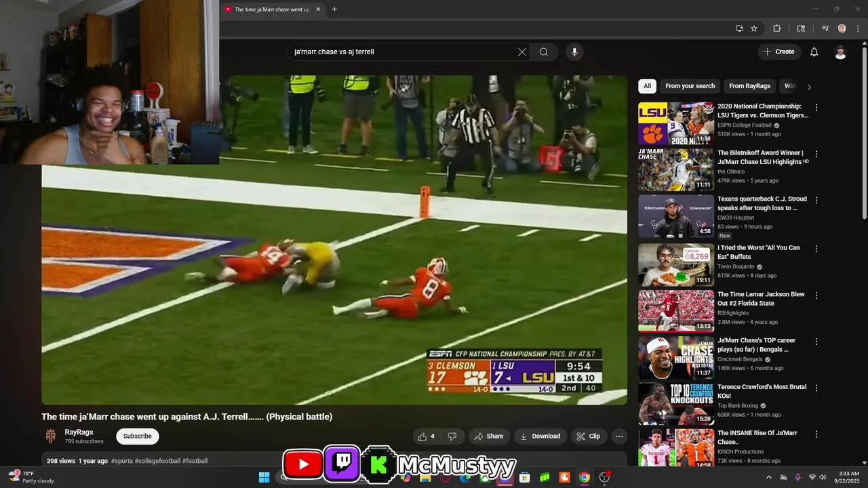Clear the YouTube search box text
Screen dimensions: 868x488
click(x=522, y=52)
